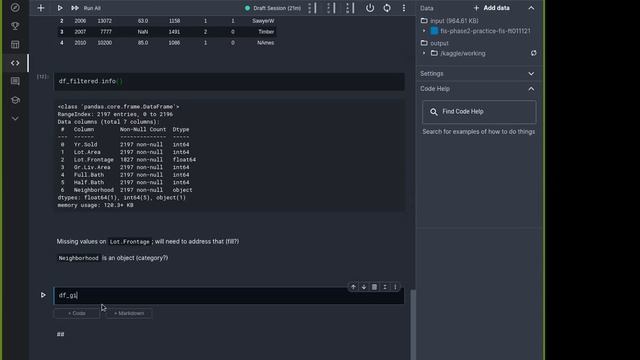
Task: Open the compass explore icon in sidebar
Action: pyautogui.click(x=15, y=7)
